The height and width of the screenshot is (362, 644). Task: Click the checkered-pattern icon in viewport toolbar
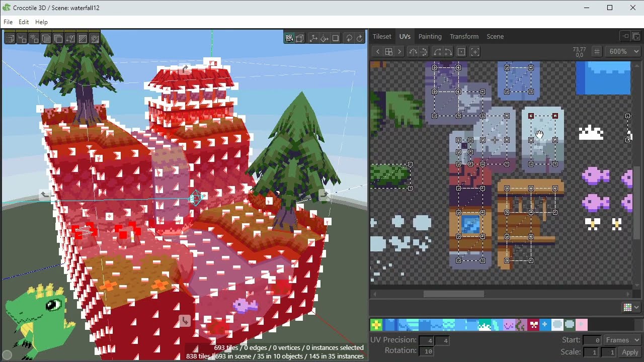coord(82,39)
